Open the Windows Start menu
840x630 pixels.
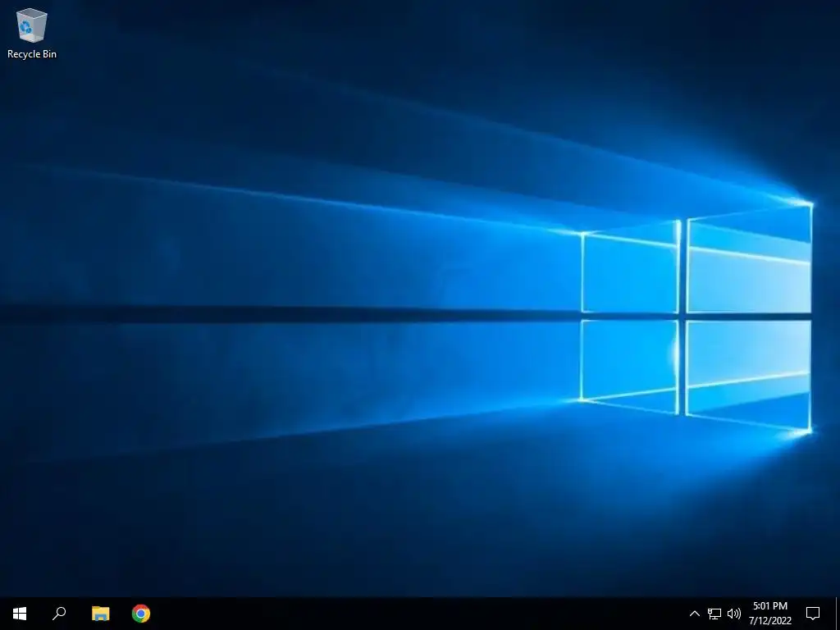tap(20, 614)
